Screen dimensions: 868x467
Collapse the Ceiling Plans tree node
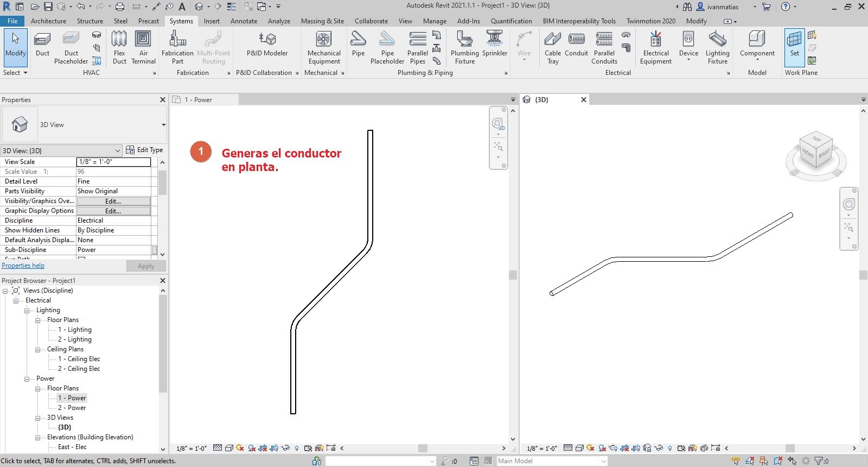[37, 350]
